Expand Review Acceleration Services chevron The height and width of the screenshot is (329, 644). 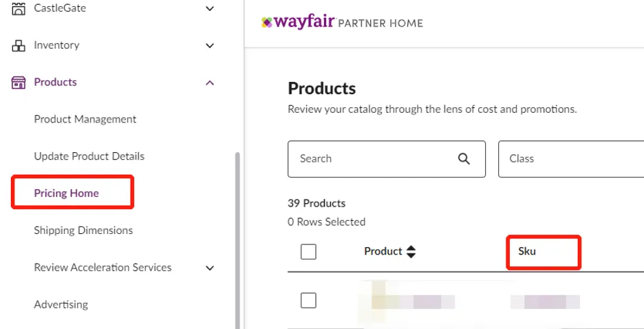(210, 268)
